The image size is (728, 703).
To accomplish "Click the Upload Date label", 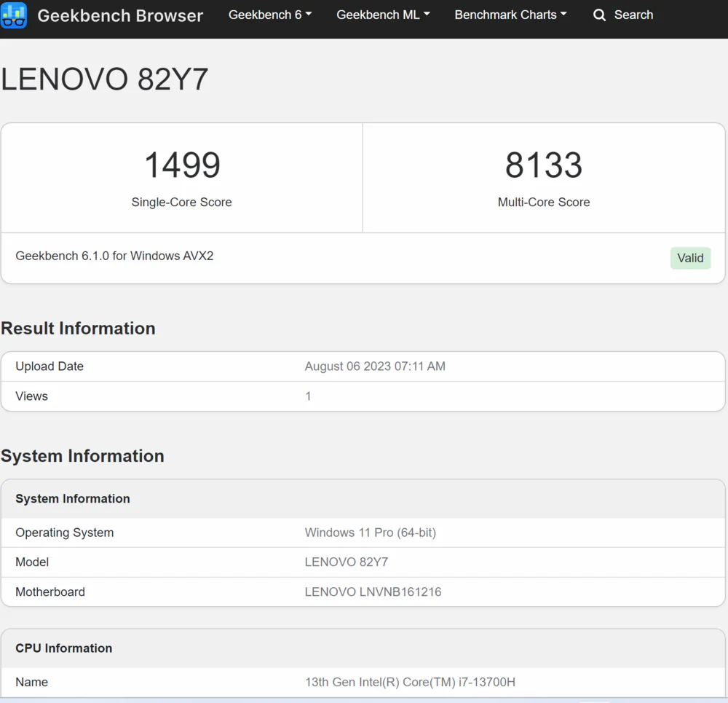I will [50, 366].
